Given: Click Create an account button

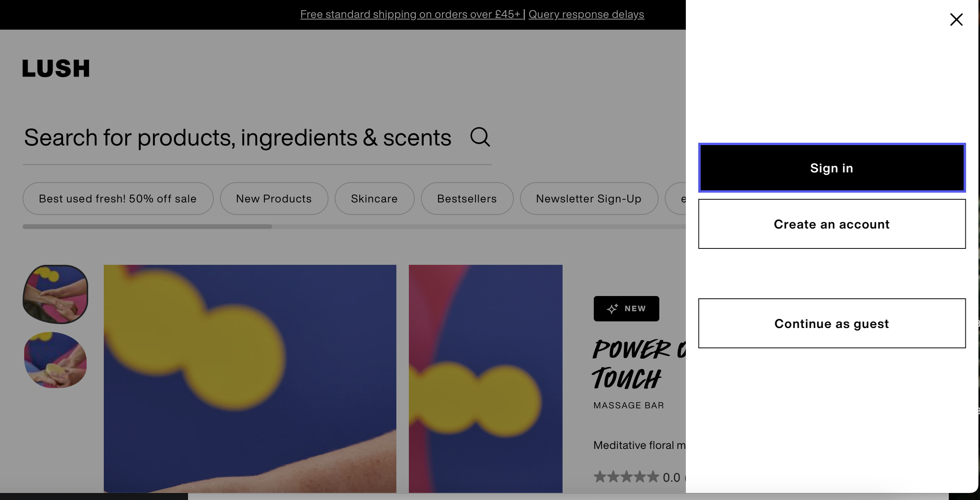Looking at the screenshot, I should click(832, 224).
